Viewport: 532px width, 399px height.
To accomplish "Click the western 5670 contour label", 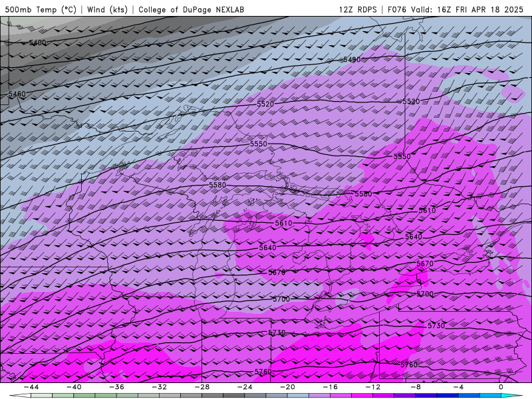I will (277, 273).
